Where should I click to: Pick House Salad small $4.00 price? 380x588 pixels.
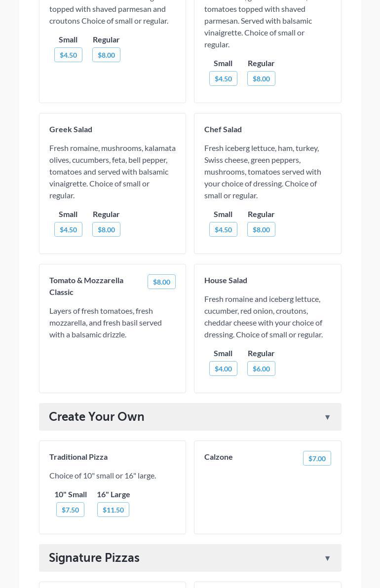[x=223, y=369]
